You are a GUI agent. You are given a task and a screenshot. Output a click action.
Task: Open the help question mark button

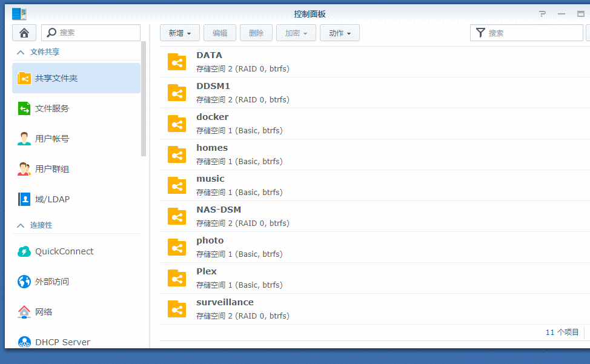pyautogui.click(x=542, y=14)
